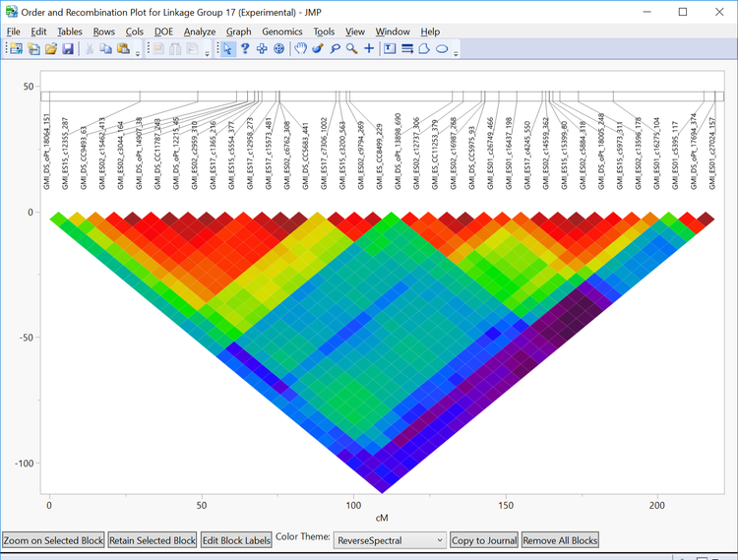Image resolution: width=738 pixels, height=560 pixels.
Task: Open the Cols menu
Action: point(134,31)
